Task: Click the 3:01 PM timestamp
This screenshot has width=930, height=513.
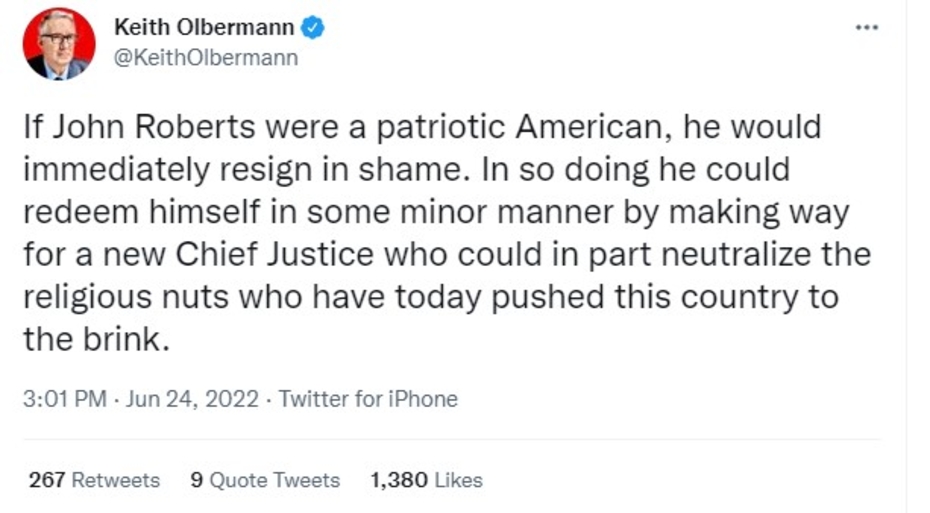Action: pyautogui.click(x=64, y=399)
